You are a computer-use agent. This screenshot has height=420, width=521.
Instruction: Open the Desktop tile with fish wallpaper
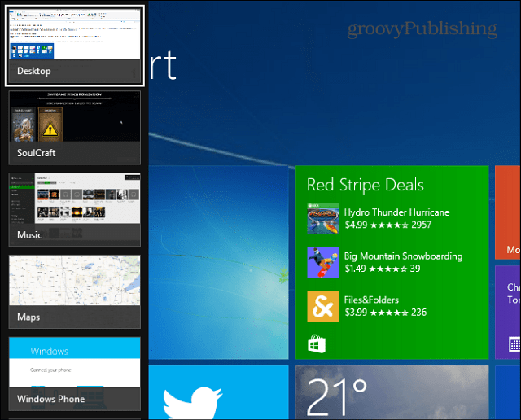click(x=218, y=262)
